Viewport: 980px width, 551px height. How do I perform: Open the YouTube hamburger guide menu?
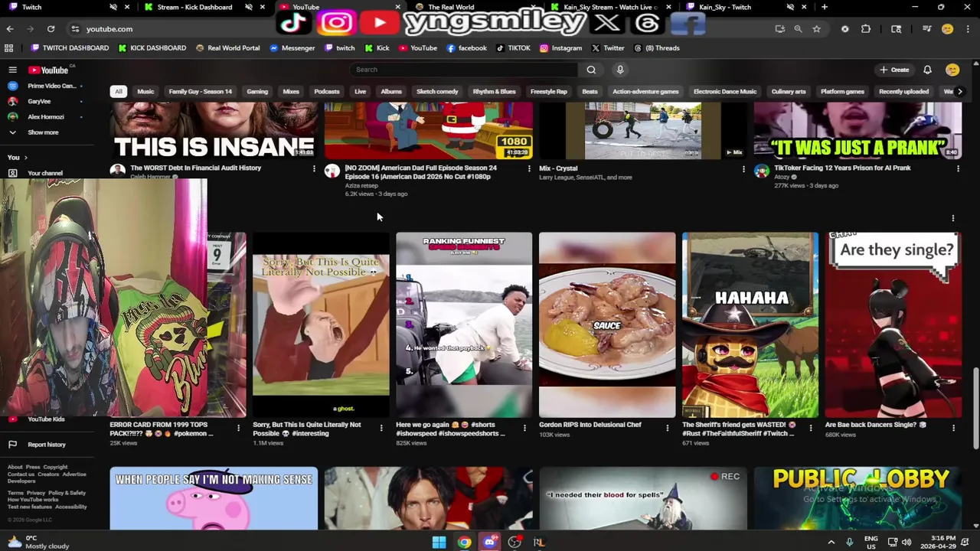pyautogui.click(x=12, y=70)
